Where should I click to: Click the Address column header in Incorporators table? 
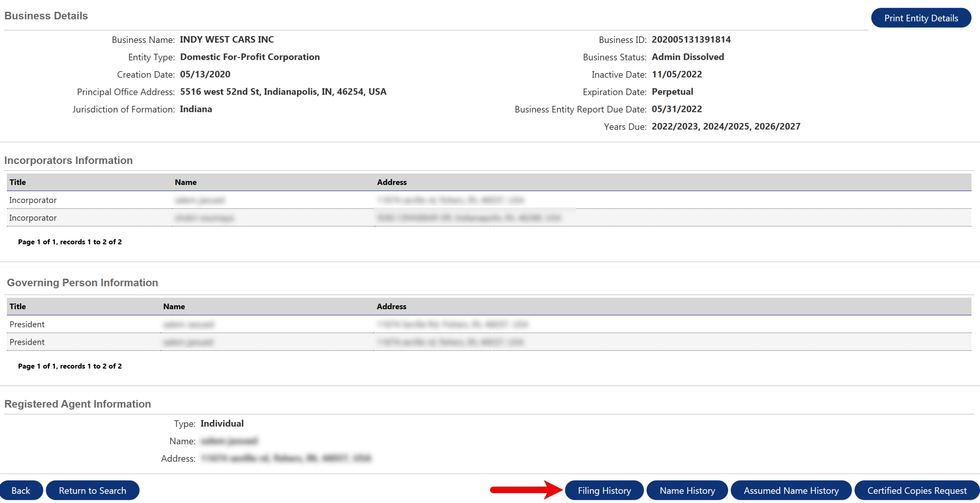click(392, 182)
